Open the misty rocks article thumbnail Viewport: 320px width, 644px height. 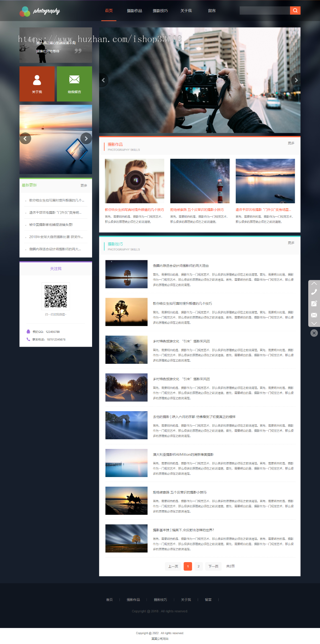126,350
